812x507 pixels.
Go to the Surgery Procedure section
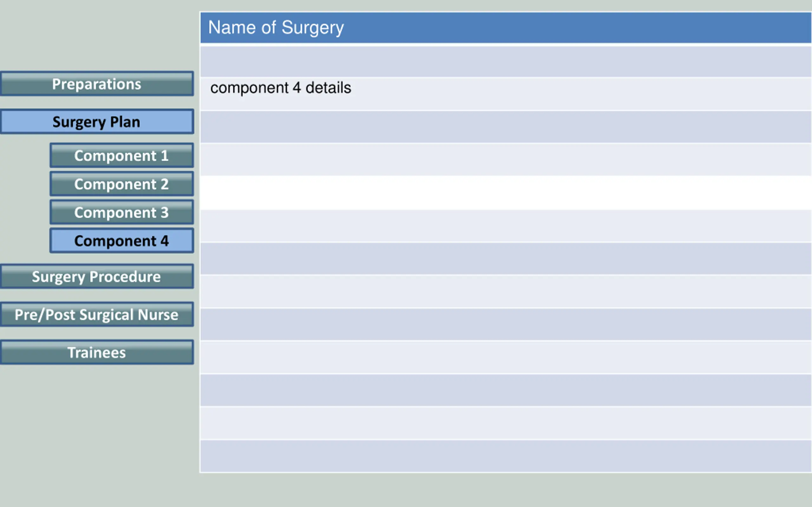(x=97, y=276)
